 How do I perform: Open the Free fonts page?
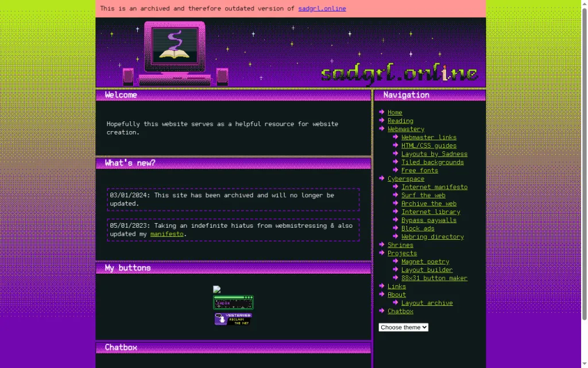click(x=420, y=170)
